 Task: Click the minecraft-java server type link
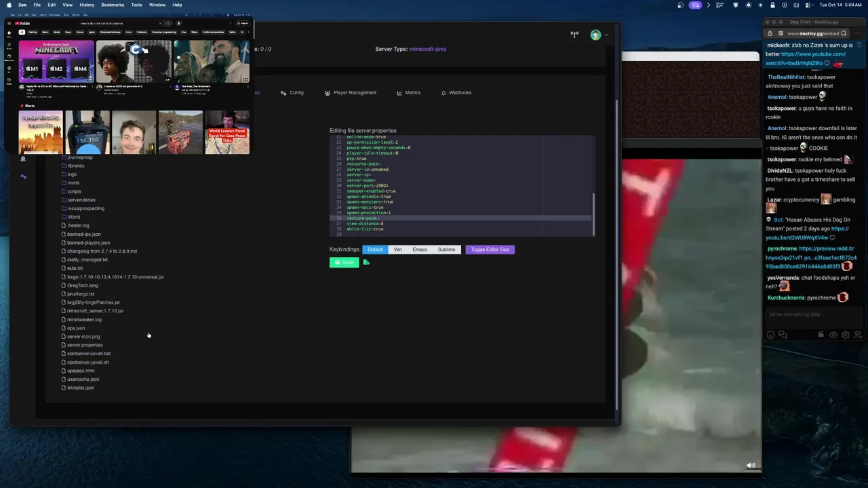click(427, 49)
